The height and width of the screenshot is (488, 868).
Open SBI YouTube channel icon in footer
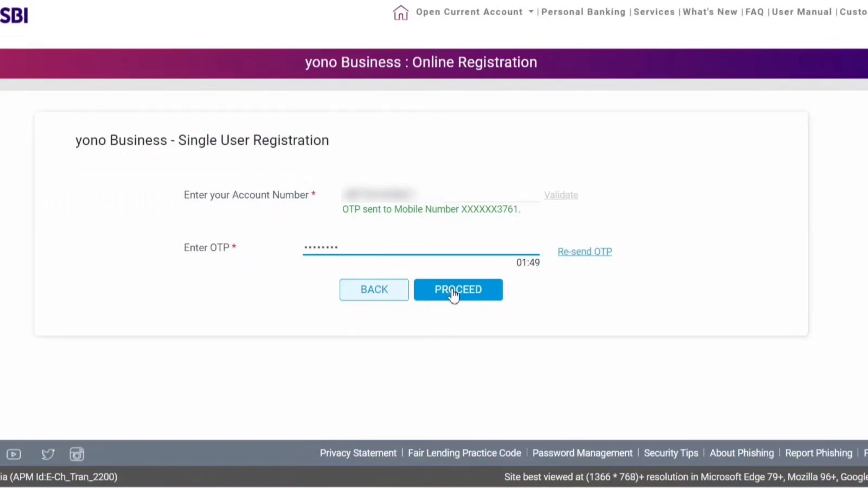pyautogui.click(x=14, y=454)
